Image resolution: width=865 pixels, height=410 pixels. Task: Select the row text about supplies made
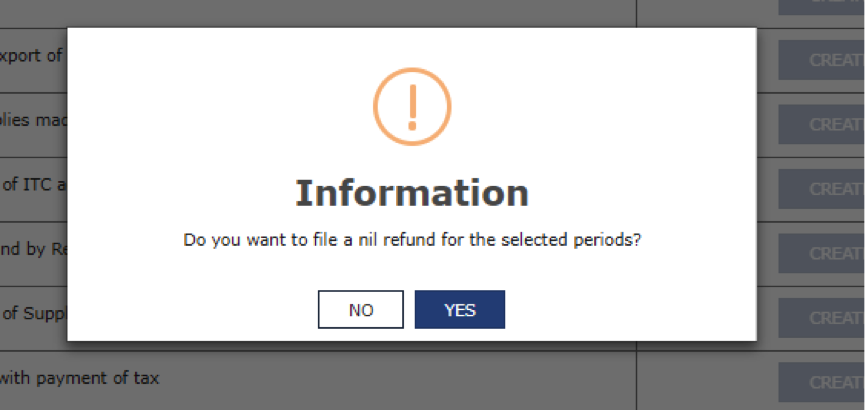coord(33,120)
